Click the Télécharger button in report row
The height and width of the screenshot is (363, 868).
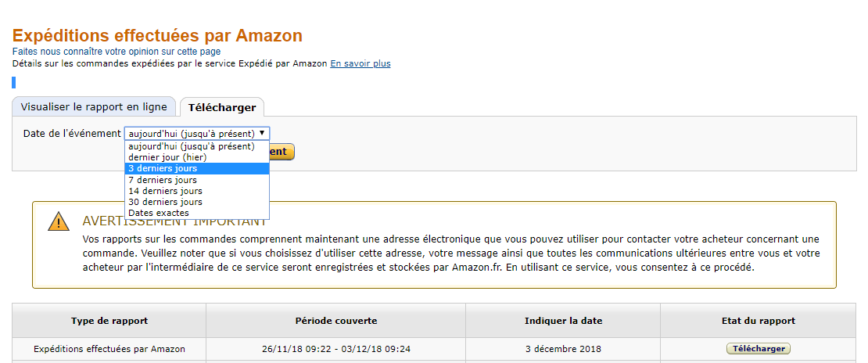coord(759,349)
